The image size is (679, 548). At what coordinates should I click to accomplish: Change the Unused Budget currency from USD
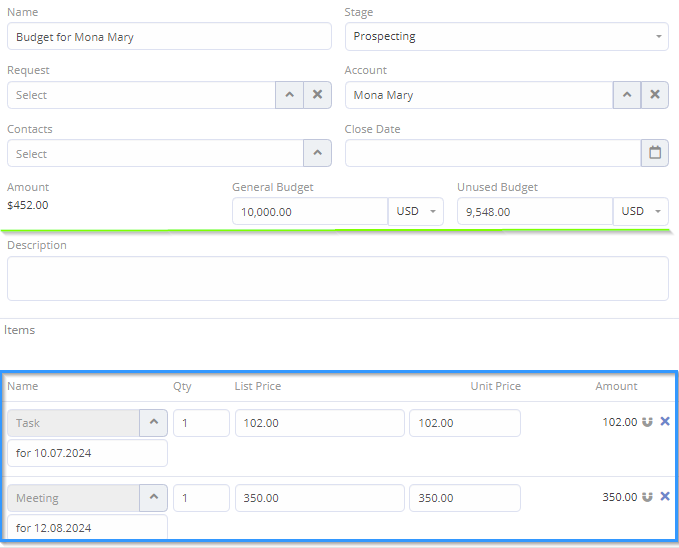point(641,212)
